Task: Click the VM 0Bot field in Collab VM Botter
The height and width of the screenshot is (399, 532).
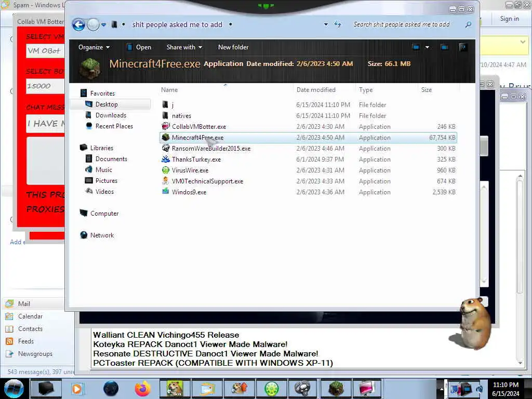Action: [46, 51]
